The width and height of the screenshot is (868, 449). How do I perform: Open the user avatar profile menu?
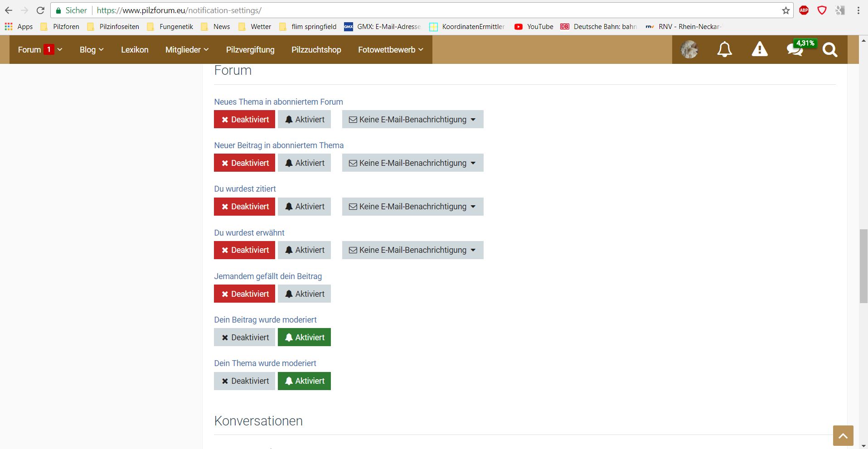[x=689, y=49]
